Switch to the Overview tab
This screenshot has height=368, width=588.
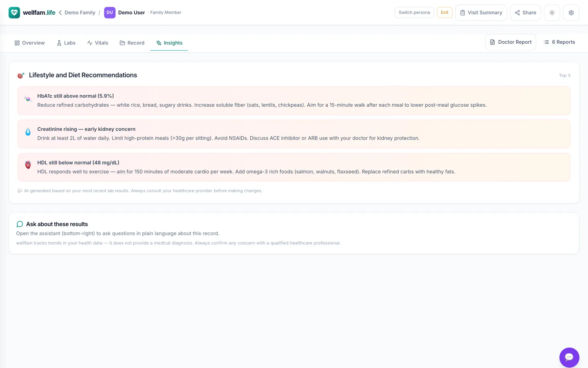click(x=29, y=43)
